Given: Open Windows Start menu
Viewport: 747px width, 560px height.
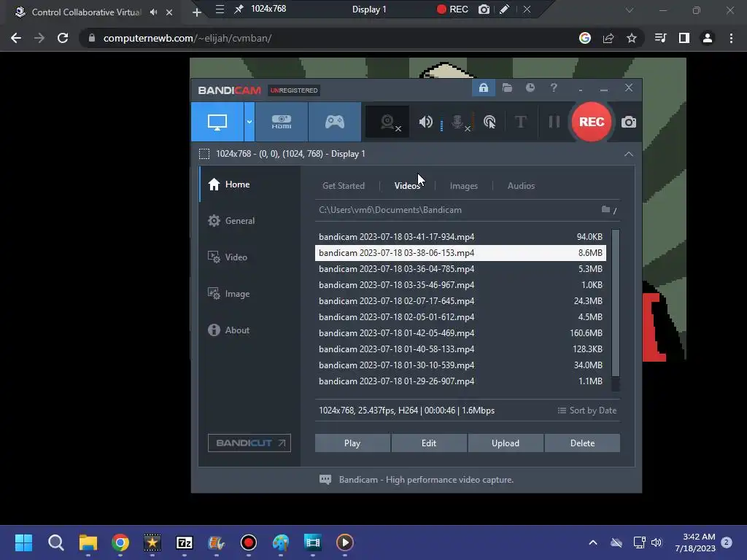Looking at the screenshot, I should tap(23, 542).
